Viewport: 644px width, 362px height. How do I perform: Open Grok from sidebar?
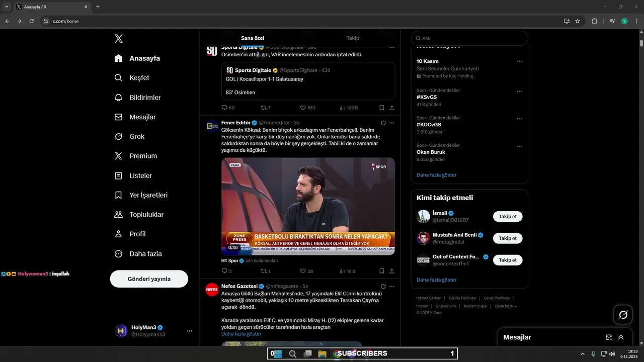click(129, 136)
